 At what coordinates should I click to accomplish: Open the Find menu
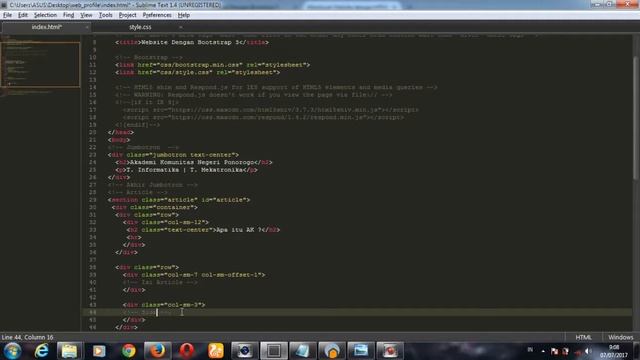point(68,15)
